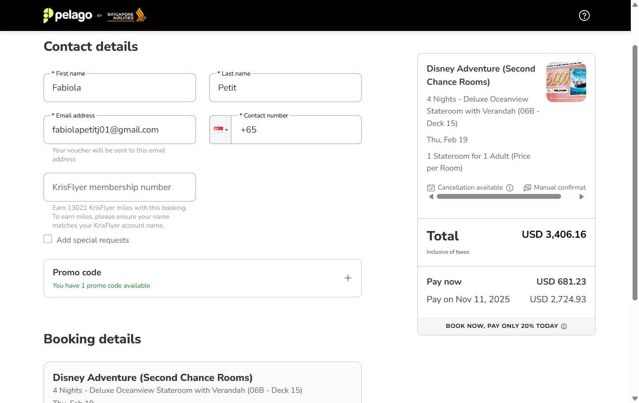Tick the Add special requests checkbox
Viewport: 639px width, 403px height.
48,239
